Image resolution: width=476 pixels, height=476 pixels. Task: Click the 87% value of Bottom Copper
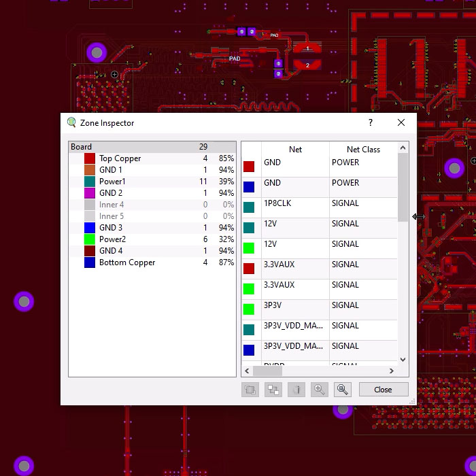tap(226, 262)
